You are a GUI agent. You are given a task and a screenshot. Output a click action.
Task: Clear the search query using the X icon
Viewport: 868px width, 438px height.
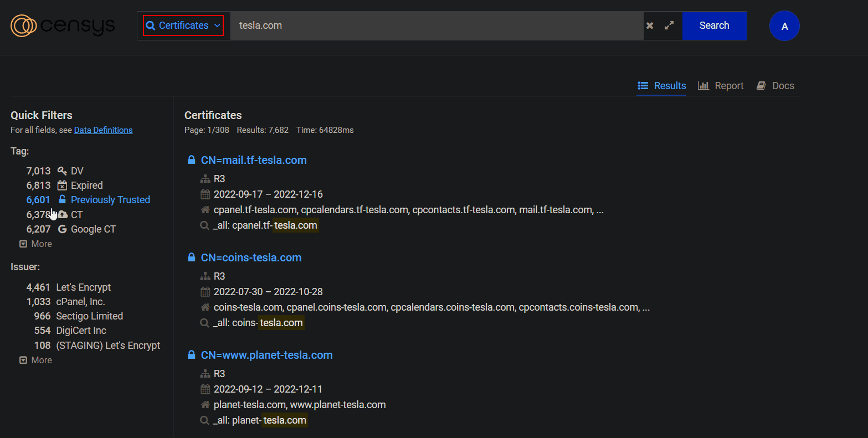[649, 25]
